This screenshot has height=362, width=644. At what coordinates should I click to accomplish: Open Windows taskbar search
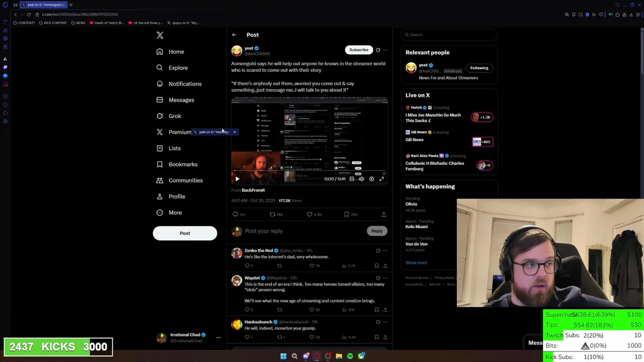point(294,356)
